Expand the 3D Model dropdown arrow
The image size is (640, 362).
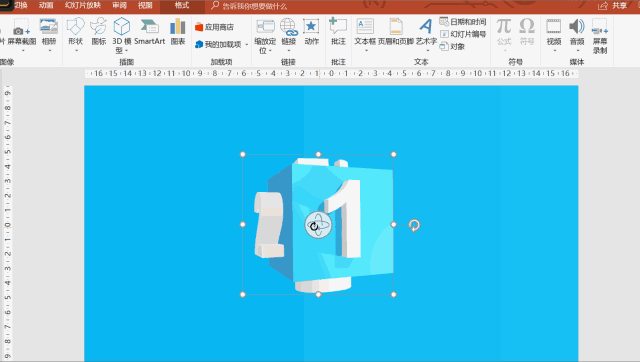[127, 51]
